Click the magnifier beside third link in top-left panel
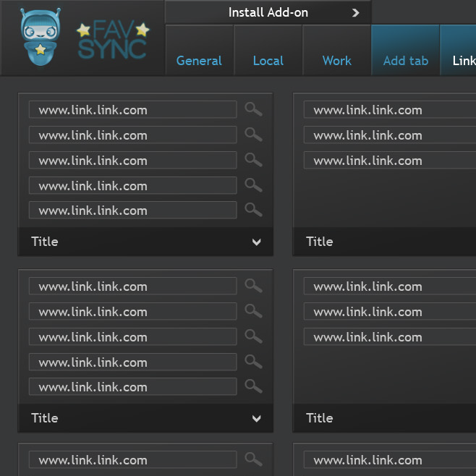Image resolution: width=476 pixels, height=476 pixels. click(253, 160)
